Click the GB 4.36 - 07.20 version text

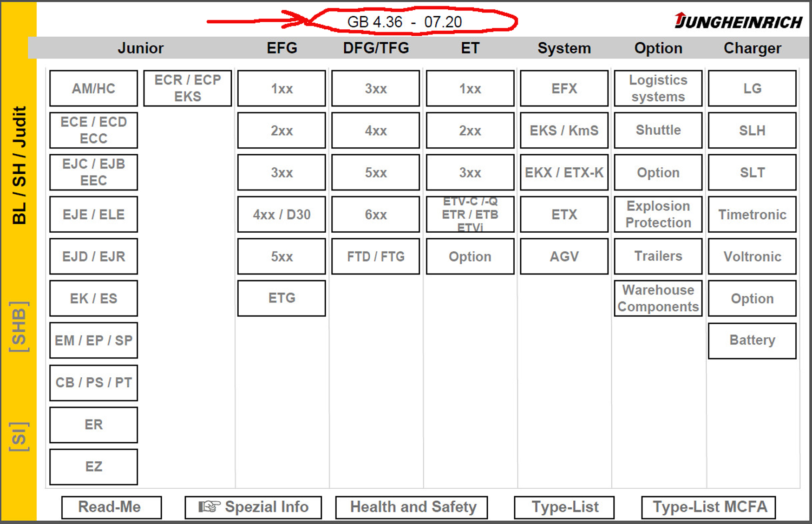pos(405,22)
